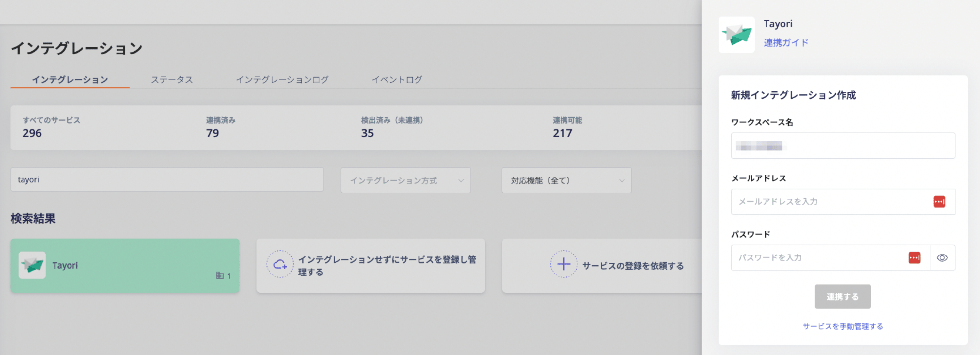
Task: Click the red password manager icon in password field
Action: click(x=914, y=258)
